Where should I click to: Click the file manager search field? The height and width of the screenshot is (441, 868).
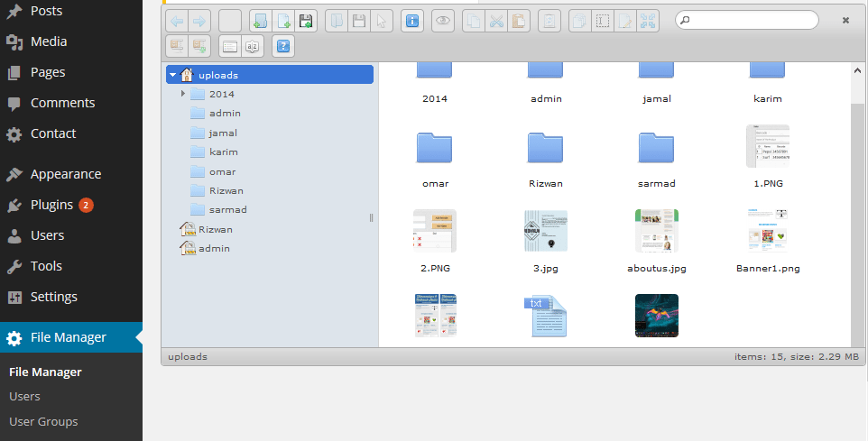pyautogui.click(x=747, y=20)
